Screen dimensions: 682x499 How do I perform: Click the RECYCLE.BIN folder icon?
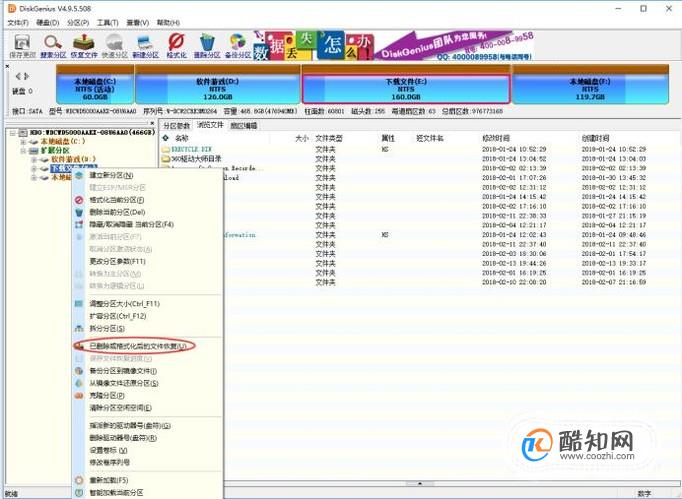click(166, 149)
